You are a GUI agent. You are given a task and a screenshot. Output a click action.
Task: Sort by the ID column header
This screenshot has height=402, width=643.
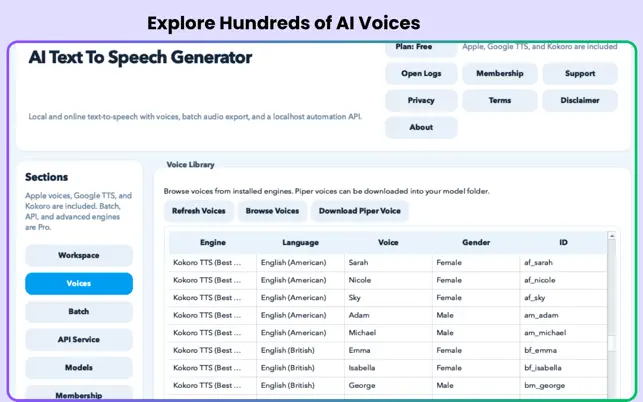coord(563,242)
